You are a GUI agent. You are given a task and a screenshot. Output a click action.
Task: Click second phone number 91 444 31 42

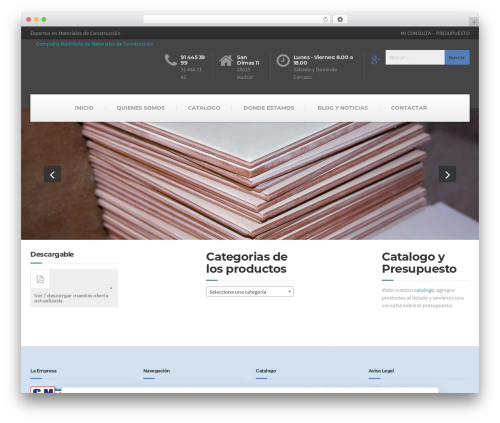[x=191, y=73]
